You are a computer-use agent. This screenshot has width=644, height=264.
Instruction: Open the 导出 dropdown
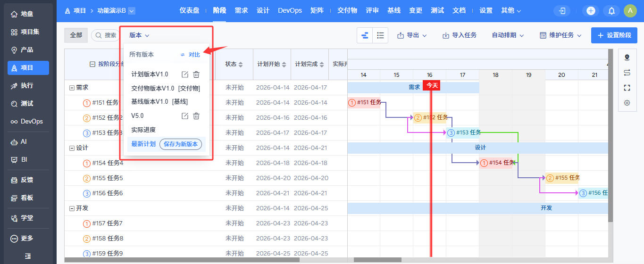point(412,35)
